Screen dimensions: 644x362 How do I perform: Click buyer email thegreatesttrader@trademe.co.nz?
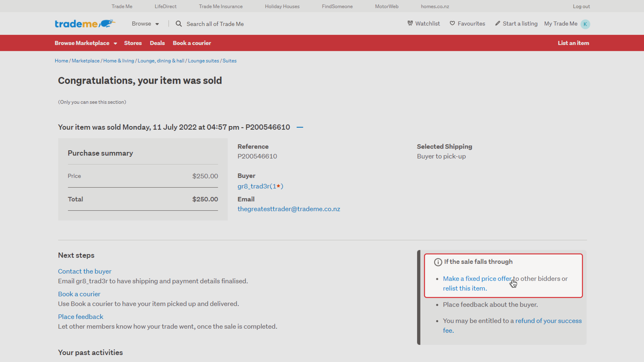point(289,209)
